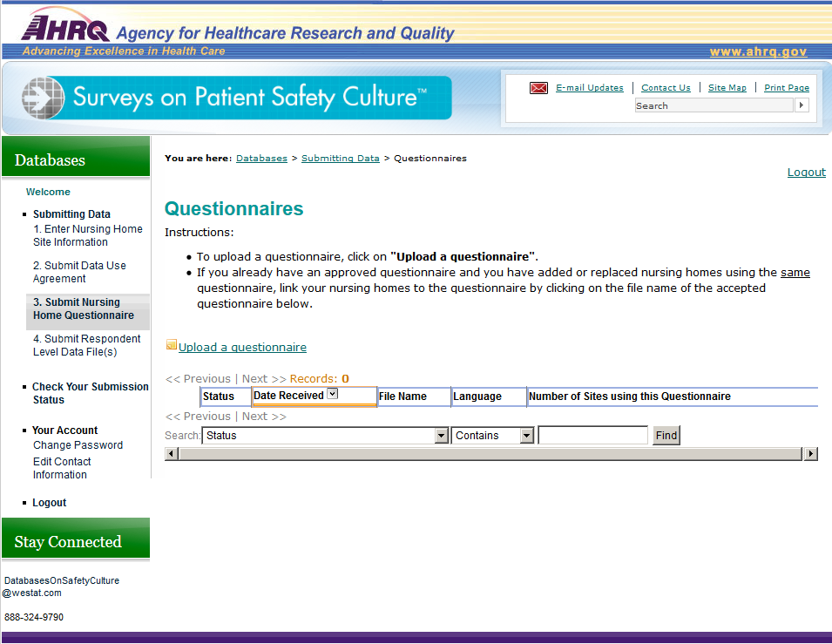Open Check Your Submission Status

click(x=91, y=393)
